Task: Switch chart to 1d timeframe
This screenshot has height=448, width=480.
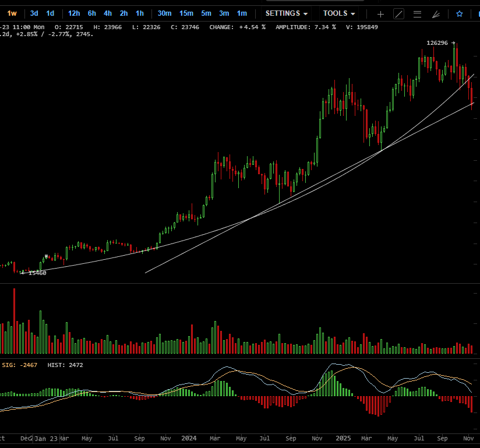Action: click(x=50, y=13)
